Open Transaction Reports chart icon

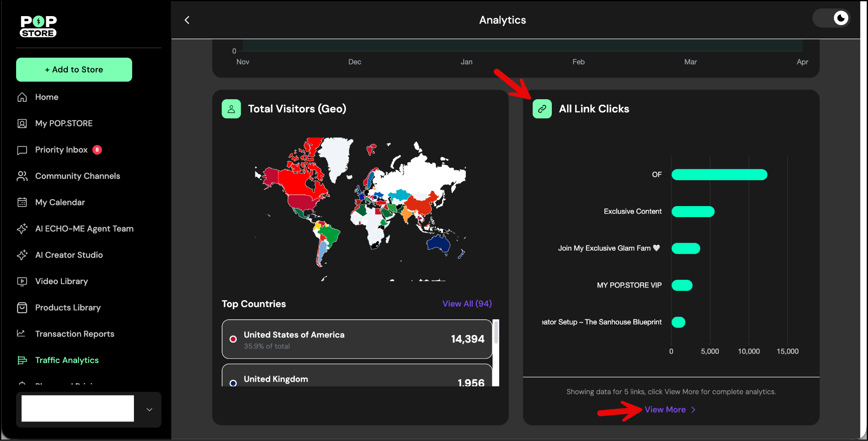(x=21, y=334)
